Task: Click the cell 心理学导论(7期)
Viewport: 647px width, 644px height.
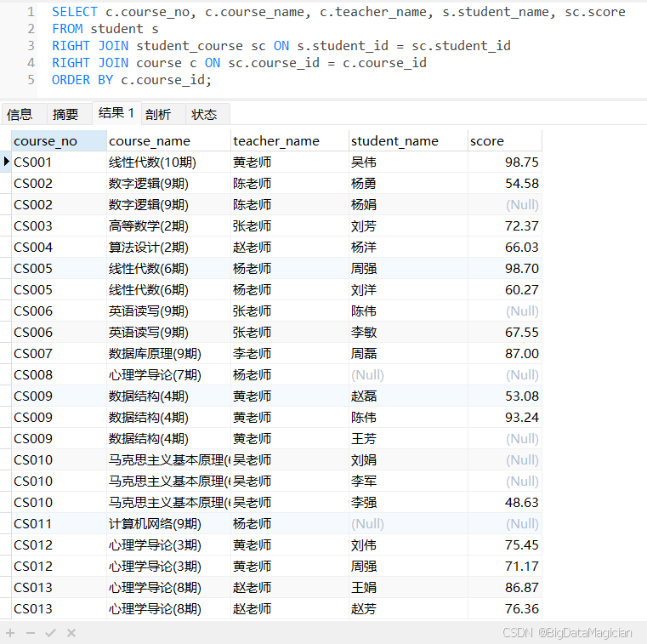Action: (x=169, y=375)
